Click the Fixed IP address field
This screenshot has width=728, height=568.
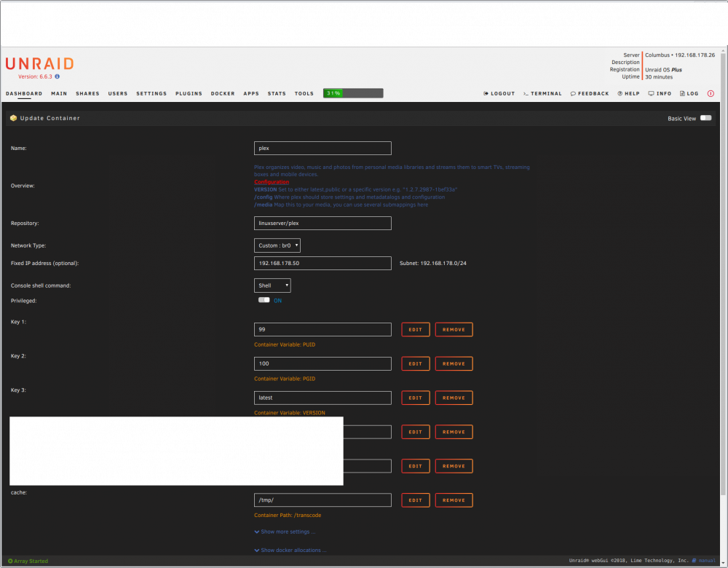323,263
